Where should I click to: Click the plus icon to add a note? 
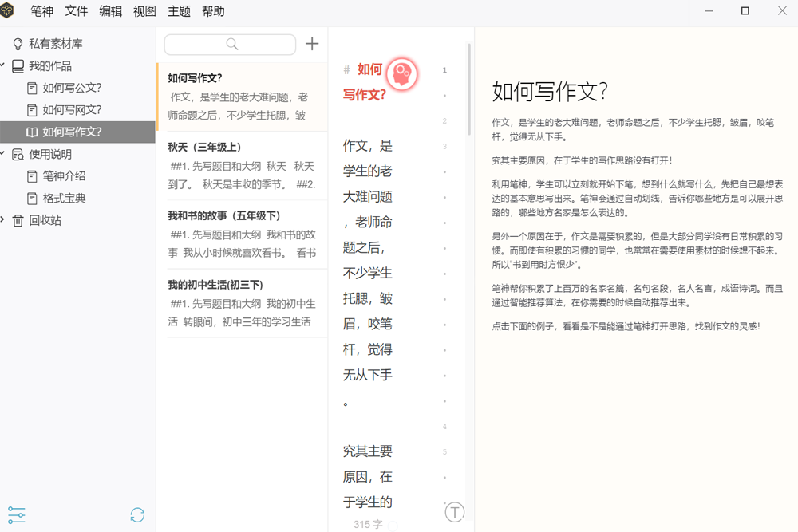[312, 44]
